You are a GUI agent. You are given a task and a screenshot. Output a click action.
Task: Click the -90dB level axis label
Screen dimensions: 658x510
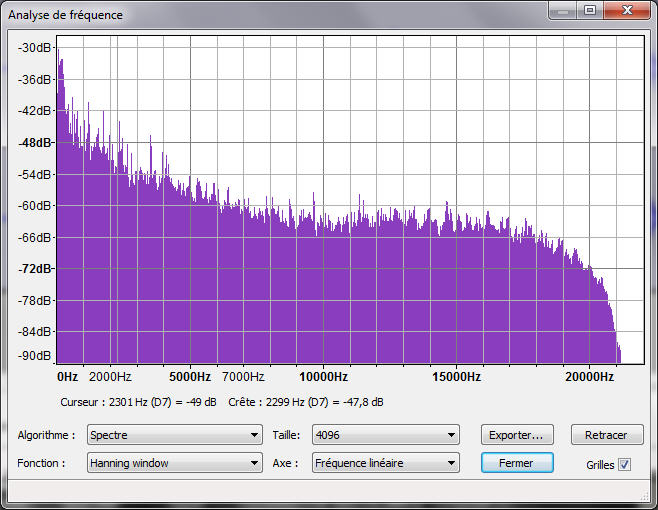(x=35, y=356)
